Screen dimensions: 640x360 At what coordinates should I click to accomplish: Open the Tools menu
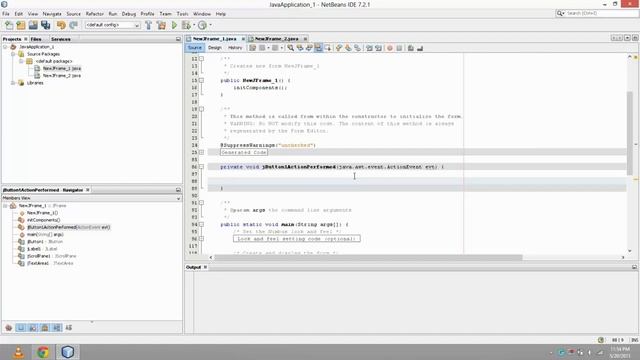point(182,14)
